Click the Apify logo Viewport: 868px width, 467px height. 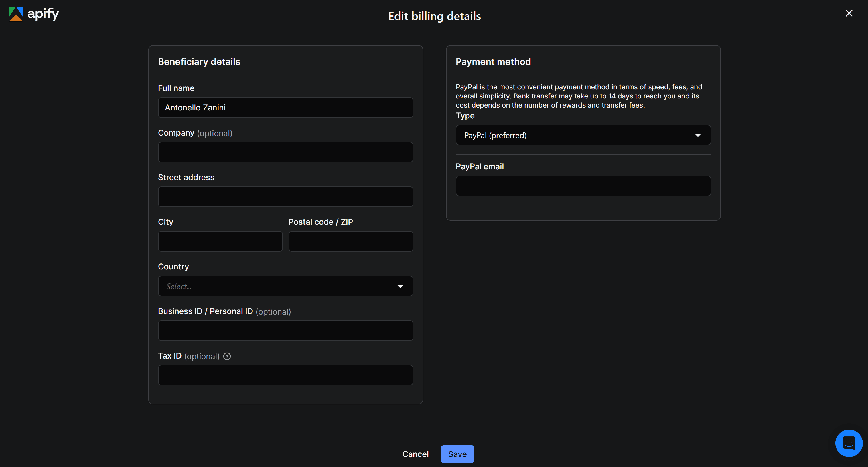[33, 14]
